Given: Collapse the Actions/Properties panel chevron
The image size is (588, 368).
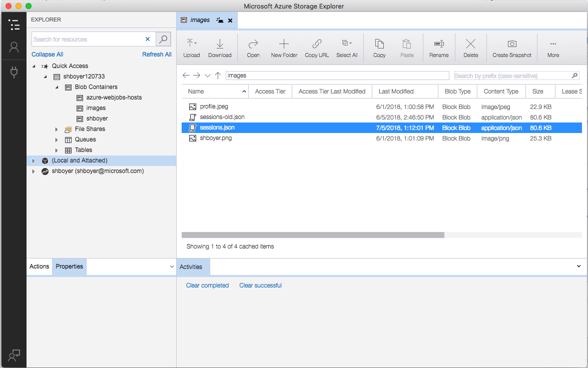Looking at the screenshot, I should pyautogui.click(x=172, y=267).
